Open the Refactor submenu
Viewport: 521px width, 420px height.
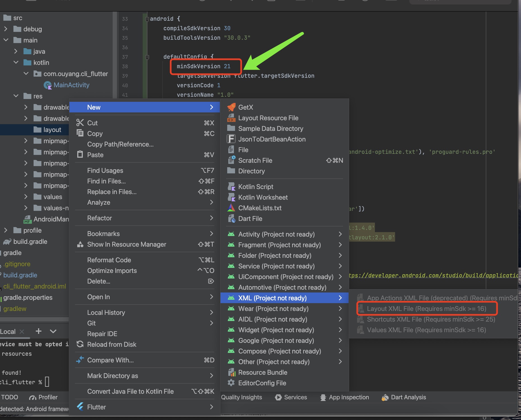coord(144,218)
